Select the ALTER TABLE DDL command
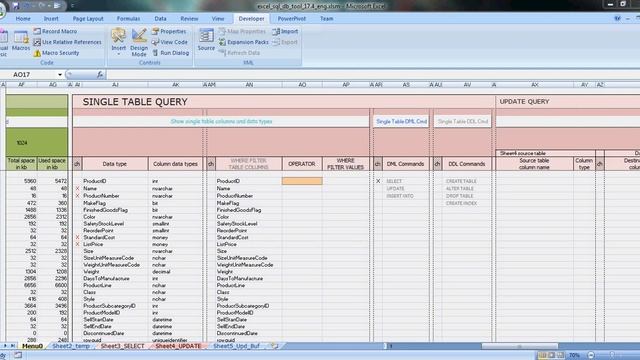 [460, 189]
